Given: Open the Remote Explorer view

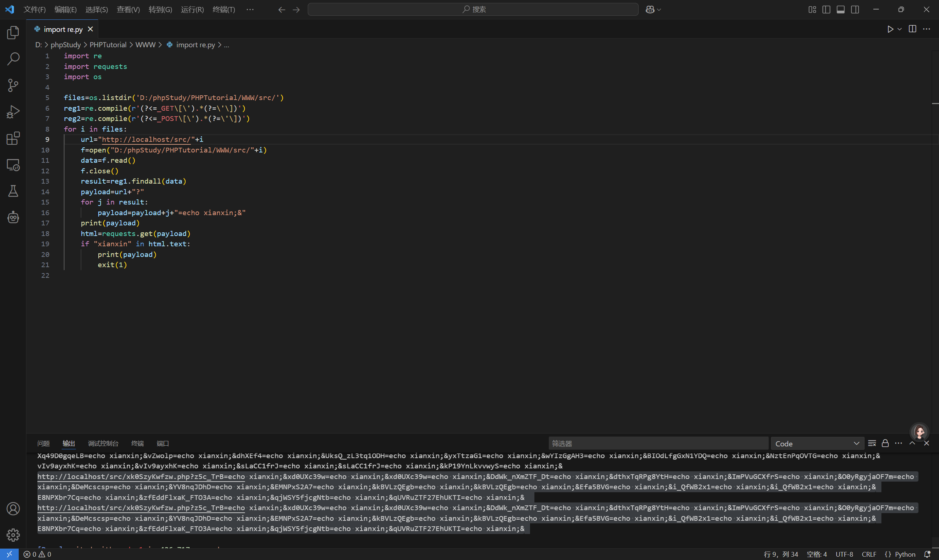Looking at the screenshot, I should click(x=13, y=165).
